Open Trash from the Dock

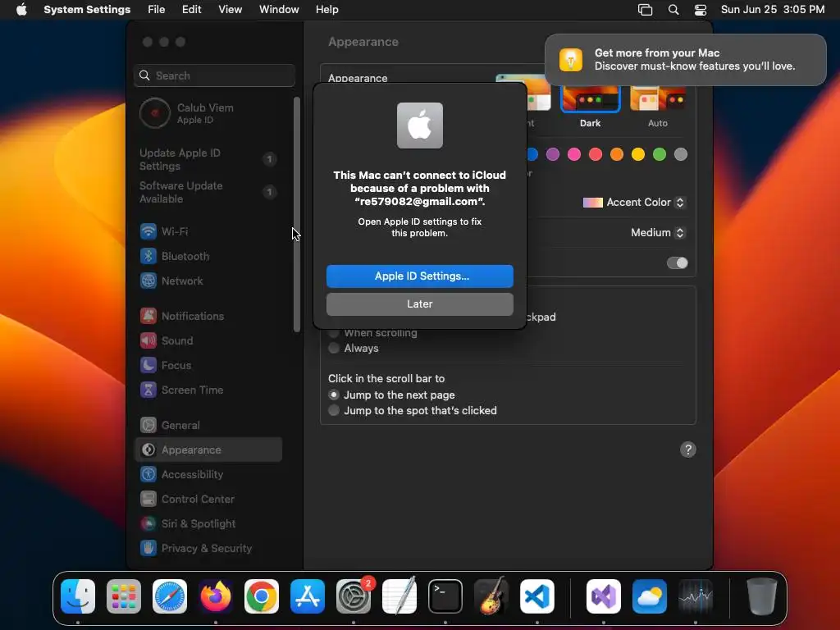point(762,596)
